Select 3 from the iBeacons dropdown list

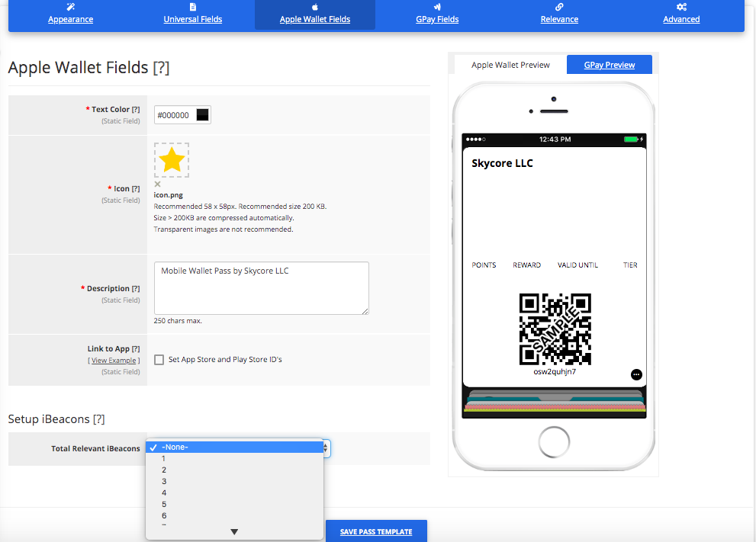pyautogui.click(x=164, y=482)
